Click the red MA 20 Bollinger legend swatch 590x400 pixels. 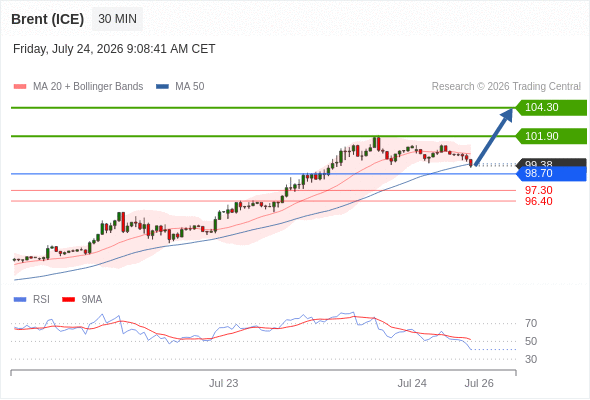[20, 87]
